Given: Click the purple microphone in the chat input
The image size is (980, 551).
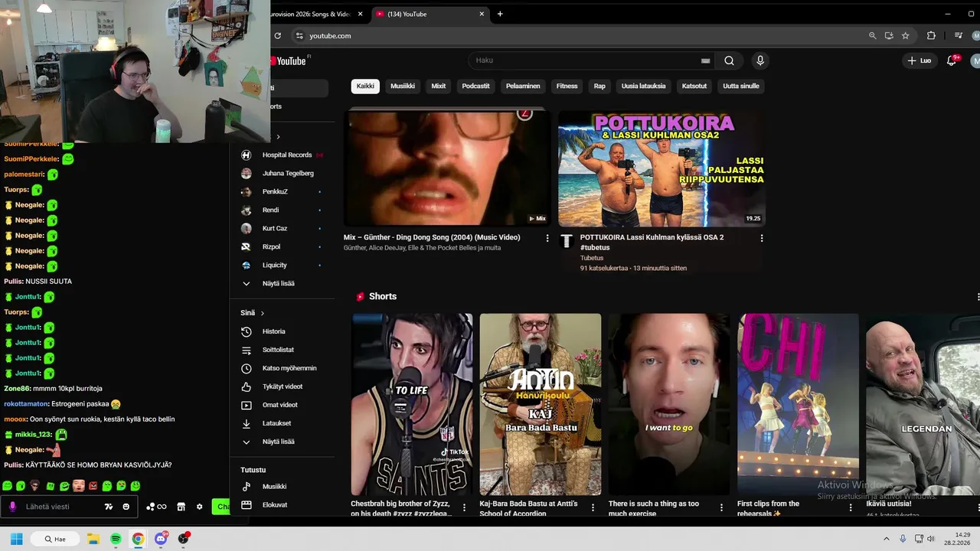Looking at the screenshot, I should [x=11, y=507].
